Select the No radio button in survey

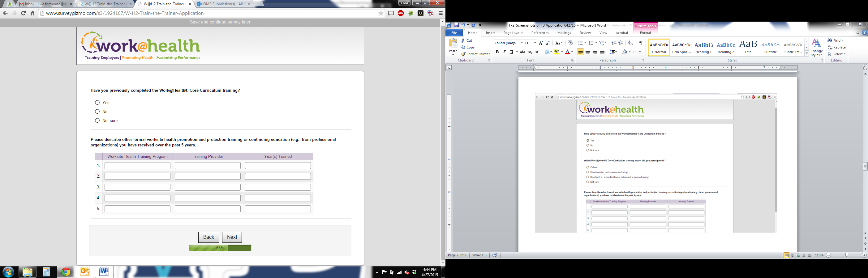click(x=97, y=112)
